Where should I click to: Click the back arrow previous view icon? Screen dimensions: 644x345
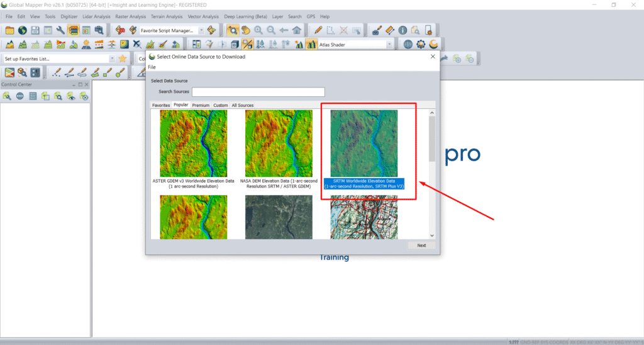click(284, 30)
